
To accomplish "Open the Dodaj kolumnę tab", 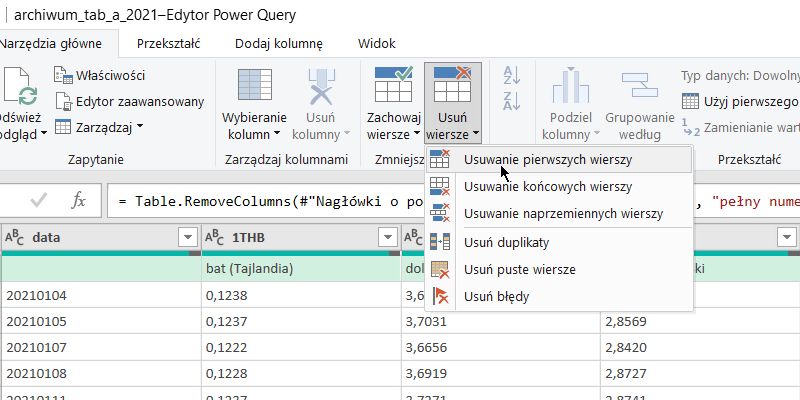I will pos(278,44).
